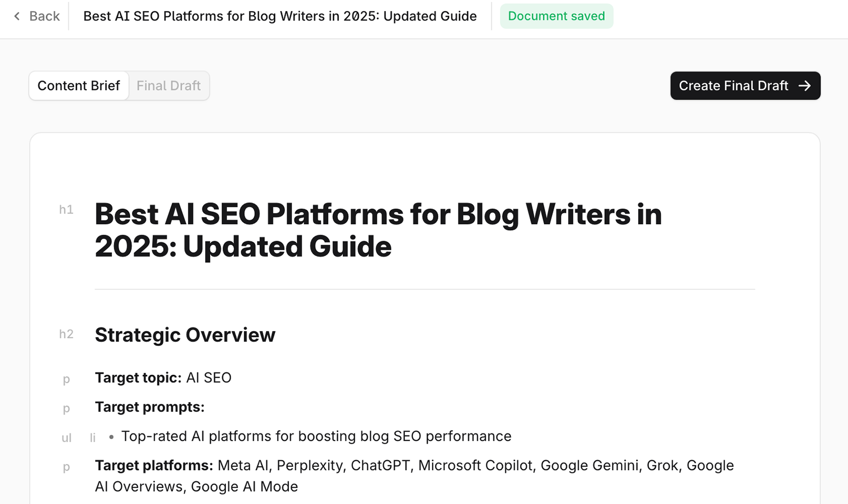Select the h2 block tag marker
Viewport: 848px width, 504px height.
click(x=66, y=334)
